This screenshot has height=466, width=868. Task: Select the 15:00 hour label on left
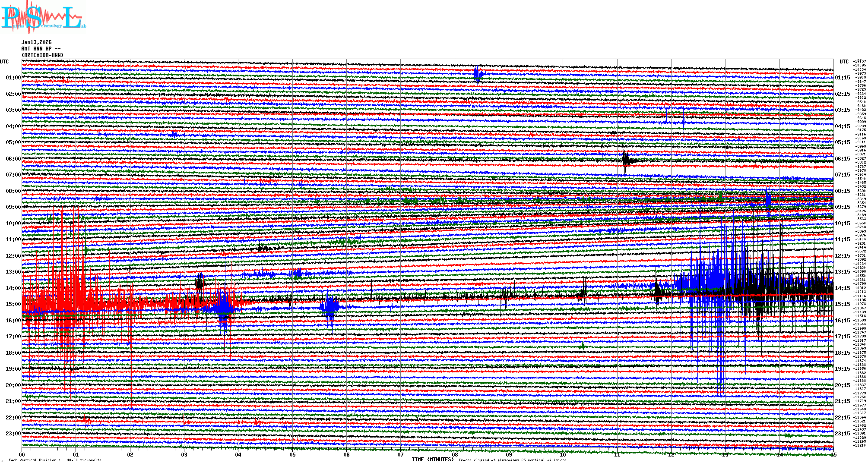click(x=13, y=304)
